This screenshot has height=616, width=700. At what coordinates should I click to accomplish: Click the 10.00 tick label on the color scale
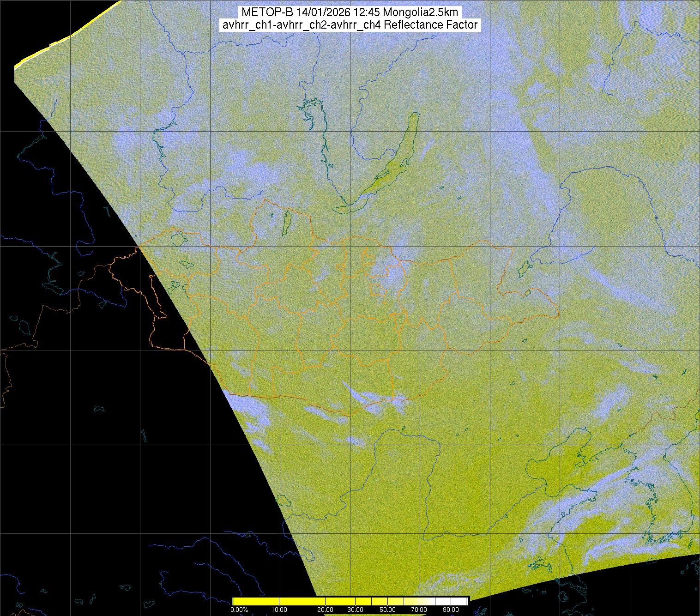tap(280, 610)
